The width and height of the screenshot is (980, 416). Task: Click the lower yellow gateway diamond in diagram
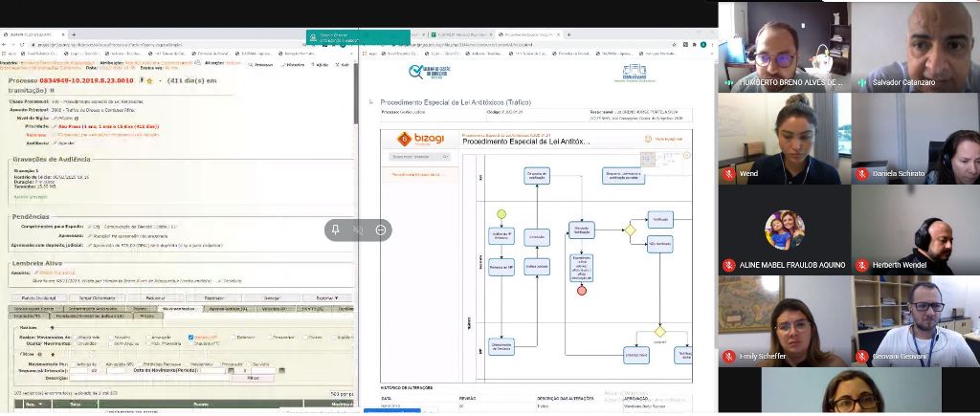(660, 332)
